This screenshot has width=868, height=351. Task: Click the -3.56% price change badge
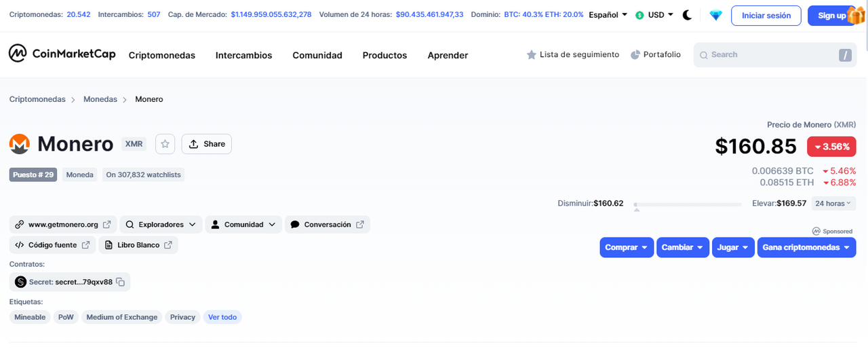(x=831, y=147)
